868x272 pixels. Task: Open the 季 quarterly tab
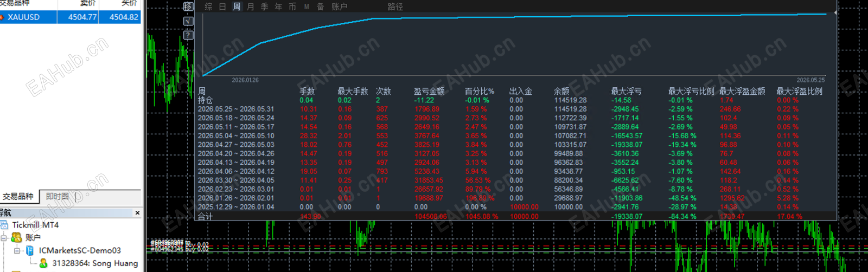click(x=264, y=7)
